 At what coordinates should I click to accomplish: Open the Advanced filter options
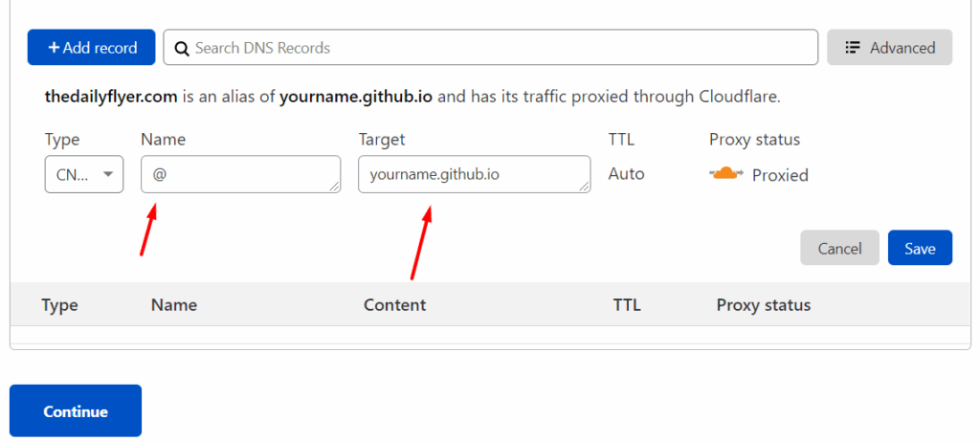[889, 47]
